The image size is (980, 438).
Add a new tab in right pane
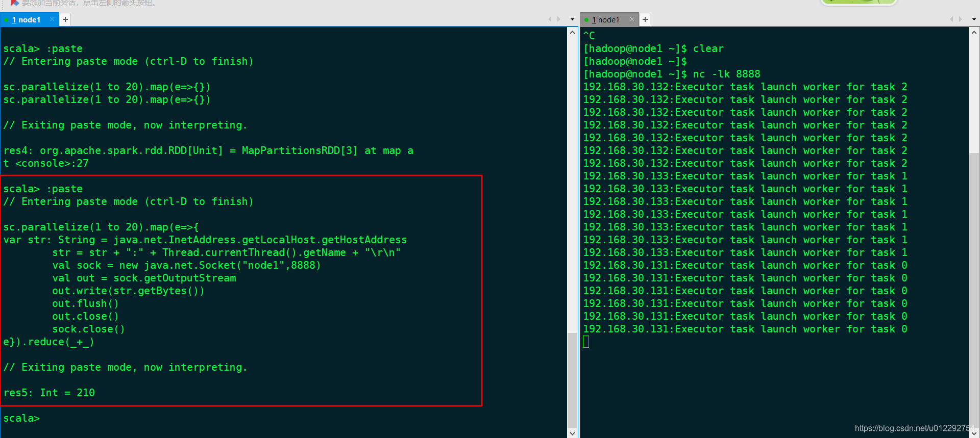point(645,19)
